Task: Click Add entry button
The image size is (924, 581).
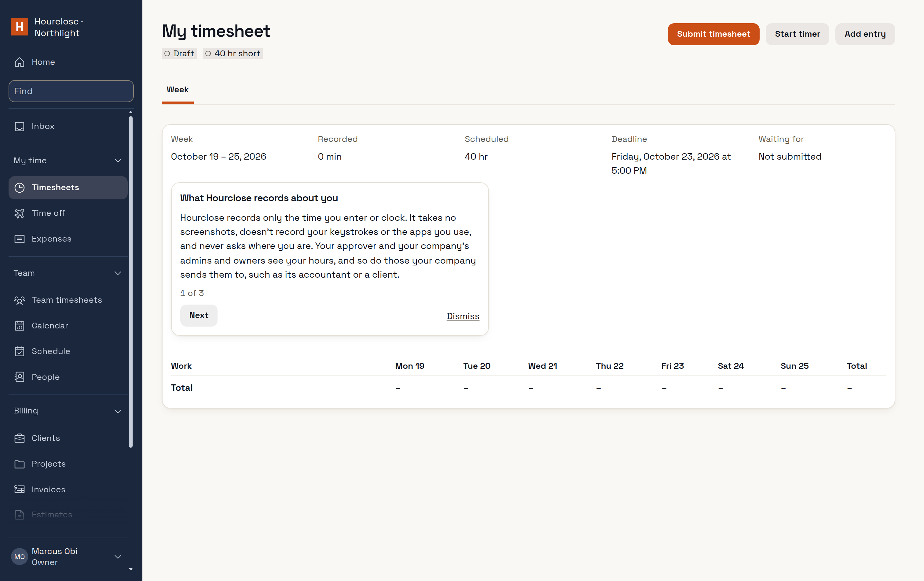Action: click(x=865, y=34)
